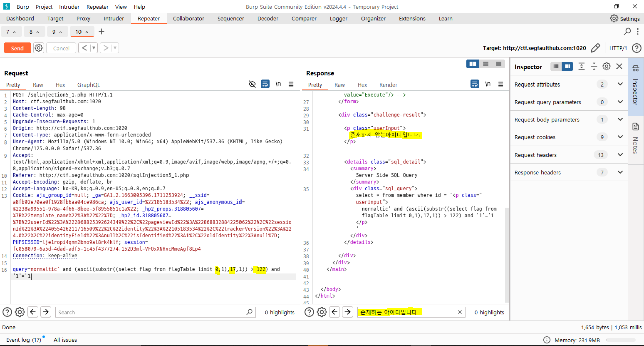
Task: Dock the Inspector with right layout icon
Action: [x=567, y=66]
